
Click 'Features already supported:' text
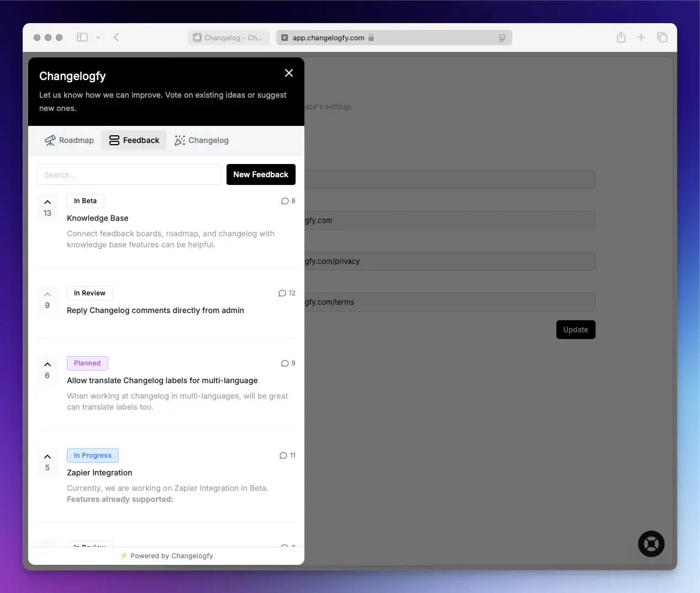click(120, 499)
